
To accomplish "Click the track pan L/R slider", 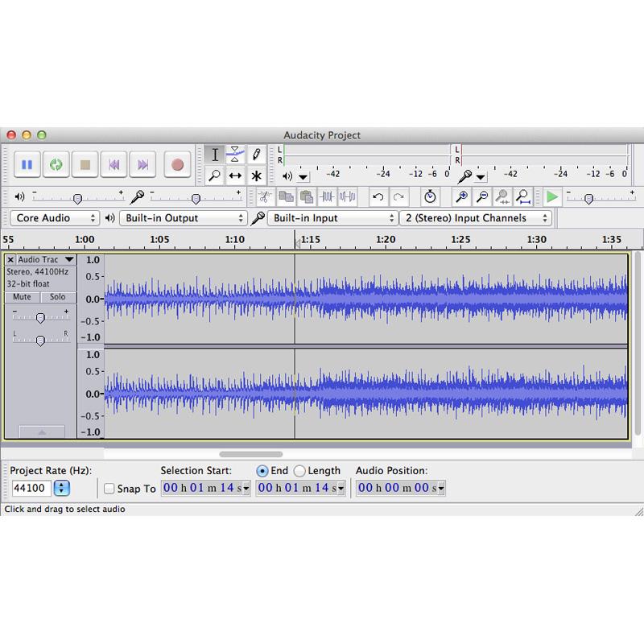I will (x=40, y=340).
